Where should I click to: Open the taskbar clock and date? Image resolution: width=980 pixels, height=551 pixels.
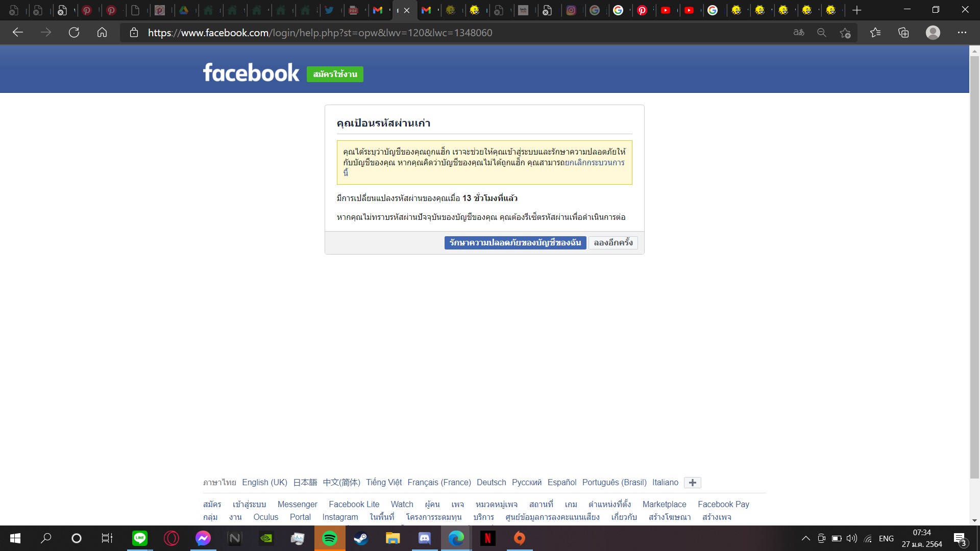[x=922, y=538]
